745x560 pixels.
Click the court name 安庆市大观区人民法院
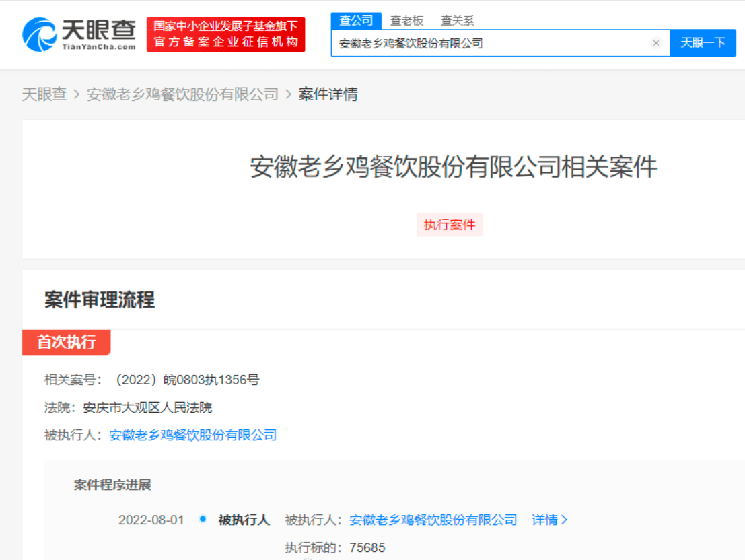click(147, 407)
